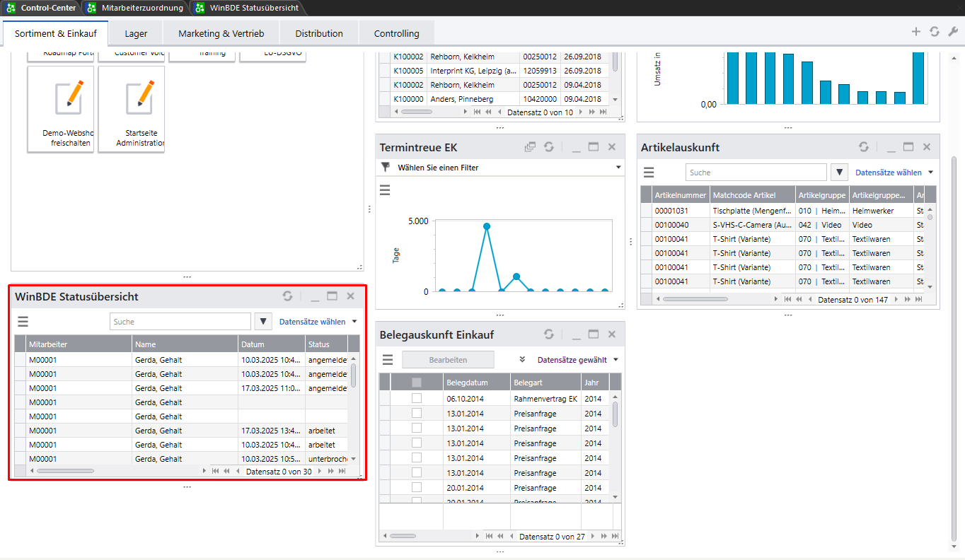Refresh the Belegauskunft Einkauf panel
Screen dimensions: 965x560
549,334
